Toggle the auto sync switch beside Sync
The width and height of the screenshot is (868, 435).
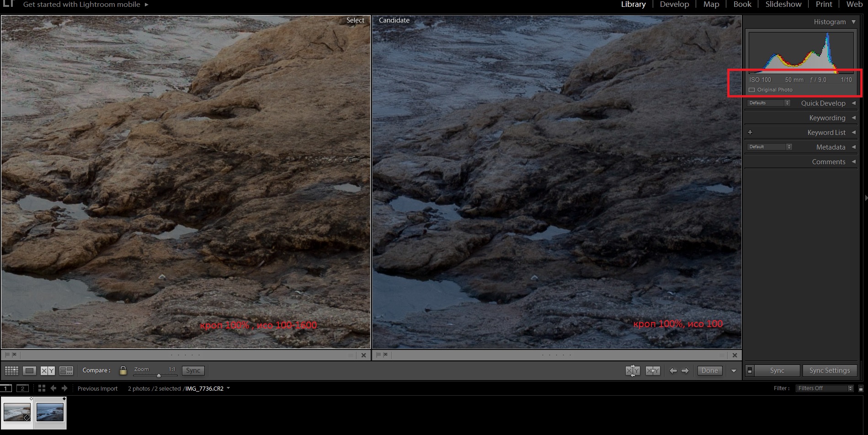[x=750, y=371]
